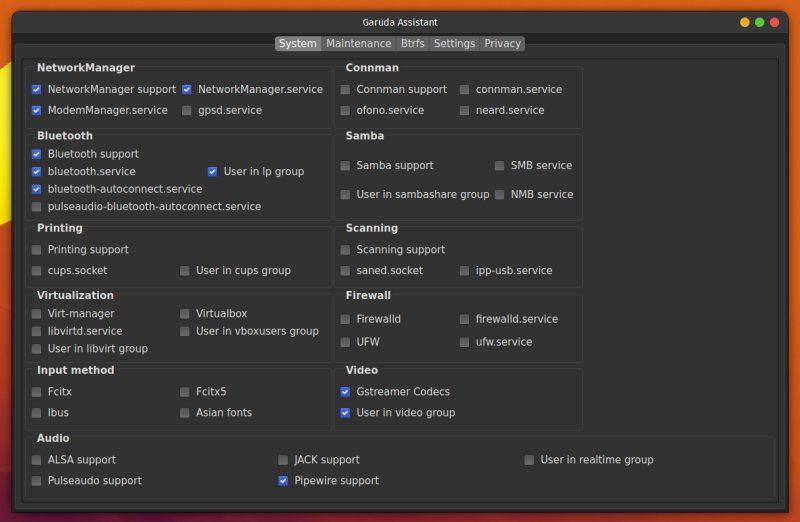
Task: Toggle Bluetooth support checkbox
Action: coord(37,154)
